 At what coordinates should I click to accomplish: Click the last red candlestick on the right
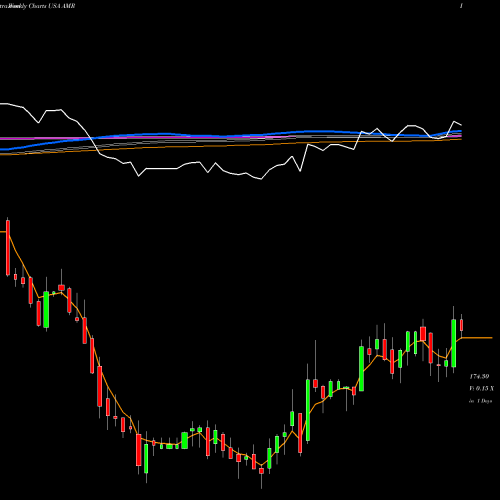coord(462,325)
